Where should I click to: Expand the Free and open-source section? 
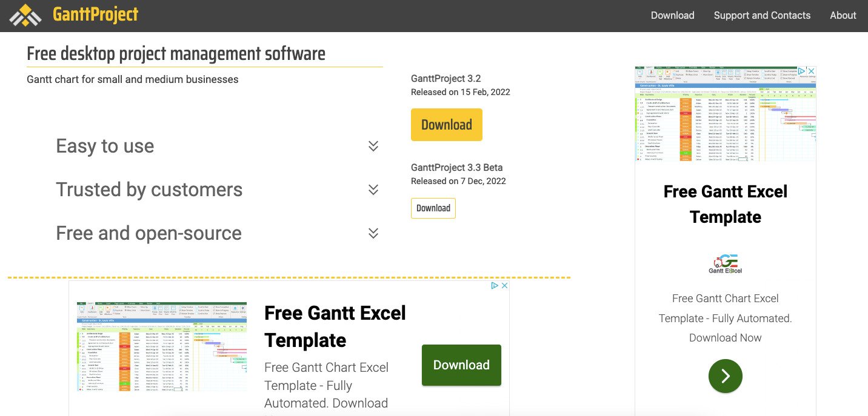pos(373,233)
